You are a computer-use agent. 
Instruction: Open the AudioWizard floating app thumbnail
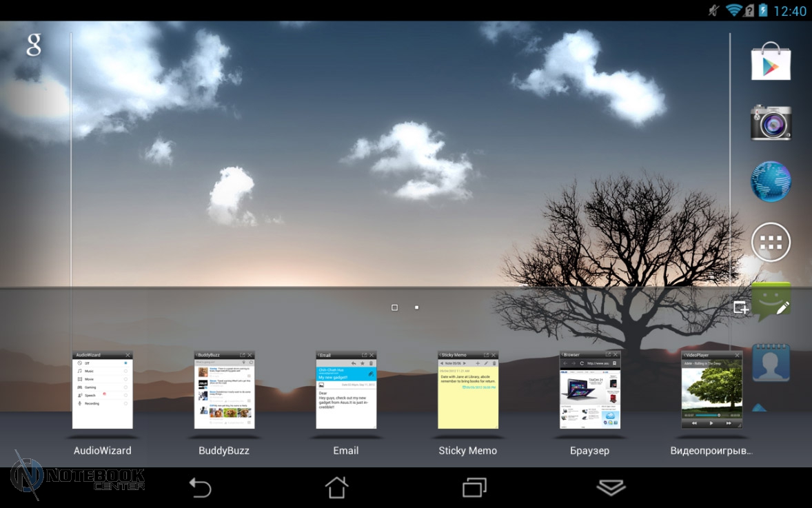coord(103,390)
